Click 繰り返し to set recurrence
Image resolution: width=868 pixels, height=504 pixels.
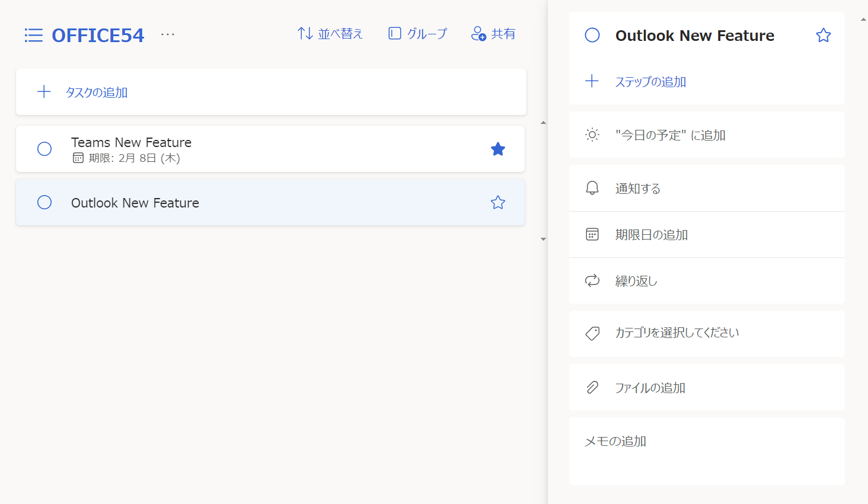point(707,280)
